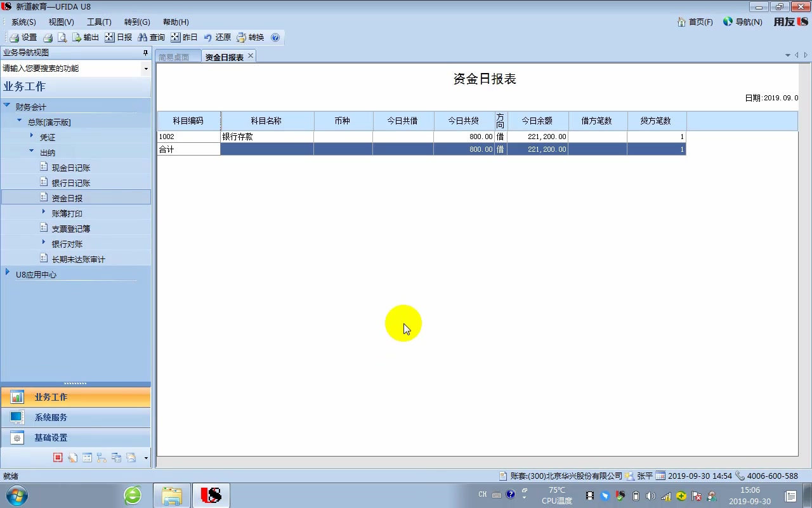812x508 pixels.
Task: Click the picture icon in sidebar footer
Action: 131,457
